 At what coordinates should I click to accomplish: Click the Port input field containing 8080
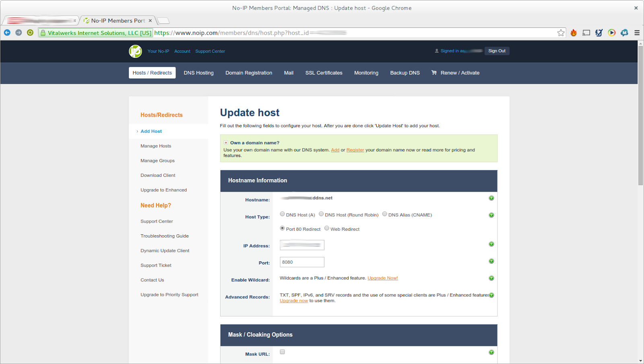pos(302,262)
